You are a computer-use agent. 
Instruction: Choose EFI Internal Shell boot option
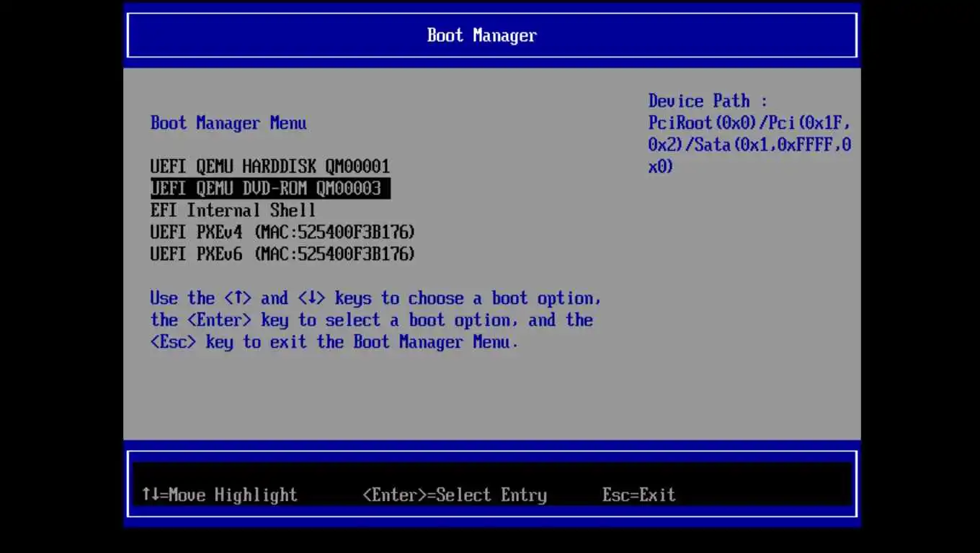click(x=233, y=210)
